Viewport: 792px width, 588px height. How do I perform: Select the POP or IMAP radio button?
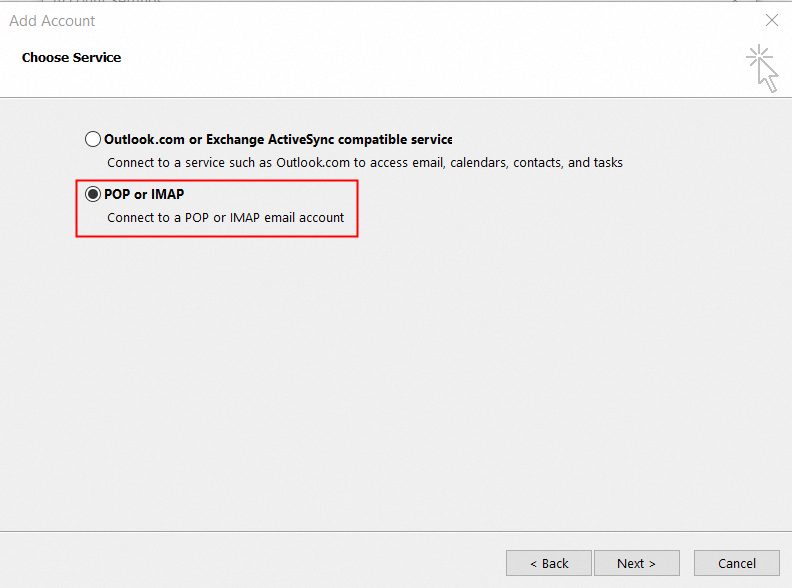point(93,194)
